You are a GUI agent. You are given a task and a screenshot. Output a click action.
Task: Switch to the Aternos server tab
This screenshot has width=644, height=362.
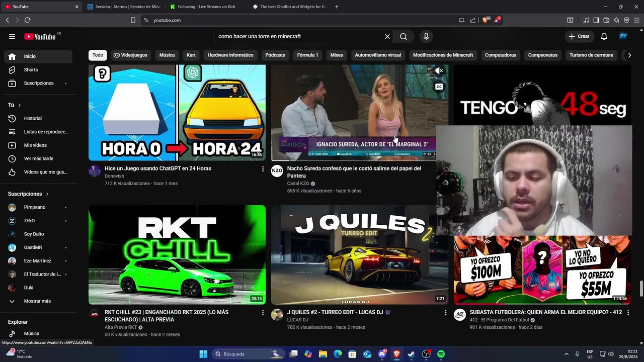(123, 7)
